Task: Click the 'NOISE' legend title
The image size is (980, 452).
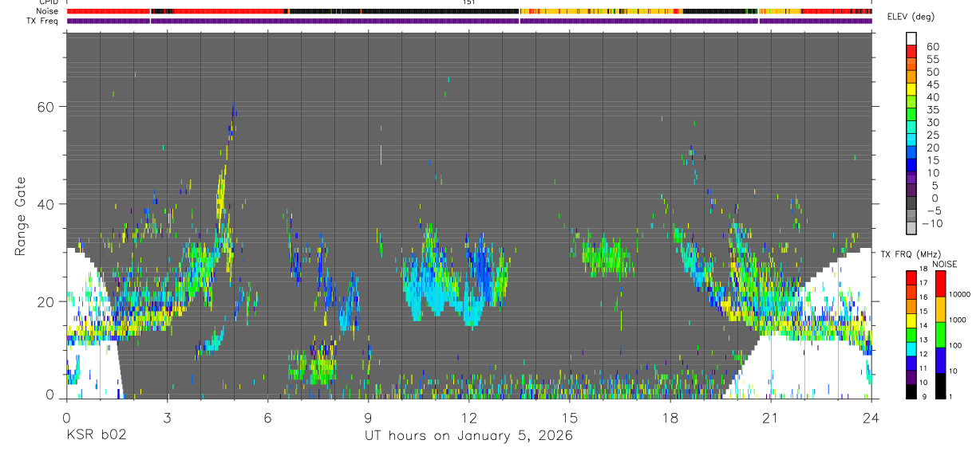Action: (944, 264)
